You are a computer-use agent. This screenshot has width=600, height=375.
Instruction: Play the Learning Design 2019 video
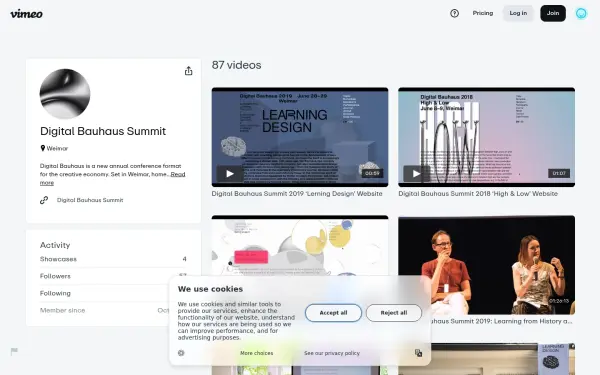(x=230, y=174)
